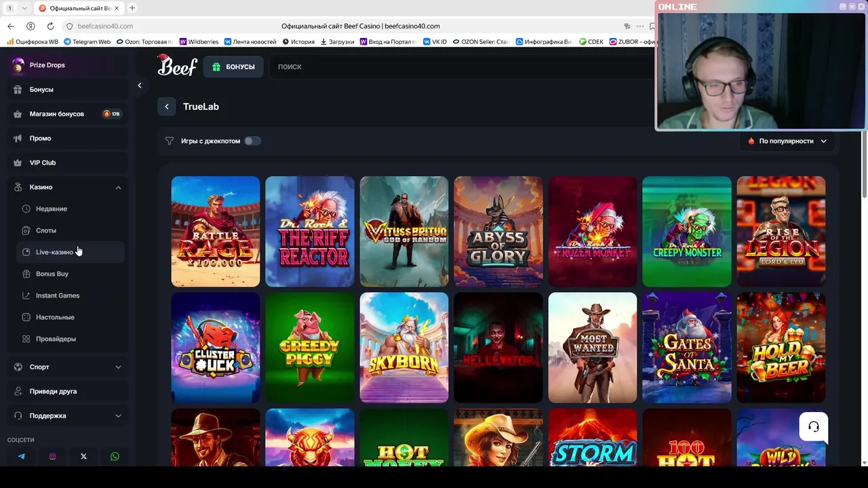Expand the Спорт section chevron
Viewport: 868px width, 488px height.
[118, 367]
